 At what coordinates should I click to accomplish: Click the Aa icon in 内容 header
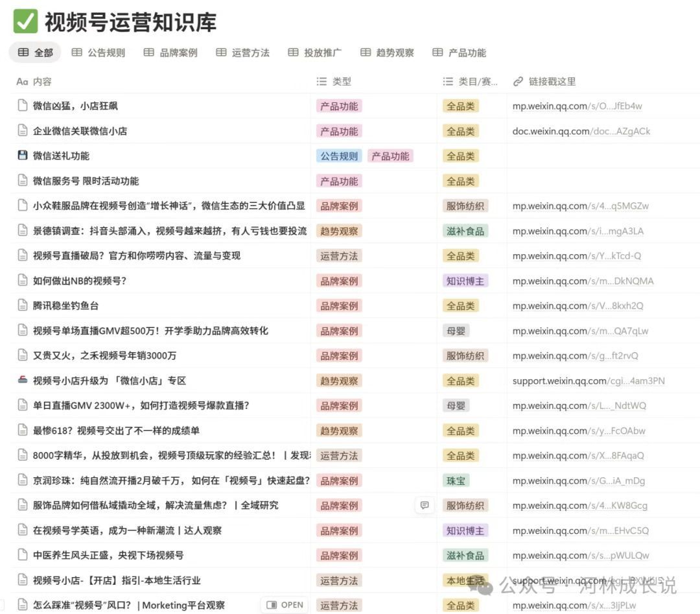22,81
